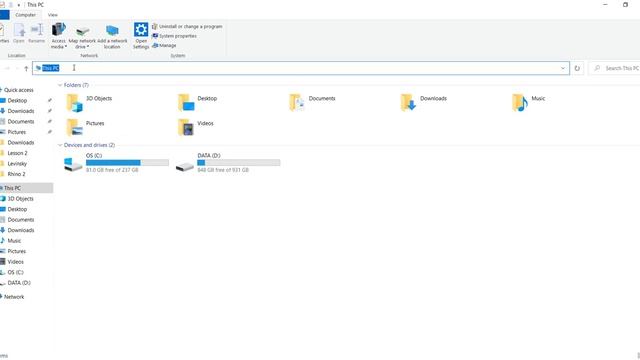
Task: Open Music in the sidebar tree
Action: [14, 241]
